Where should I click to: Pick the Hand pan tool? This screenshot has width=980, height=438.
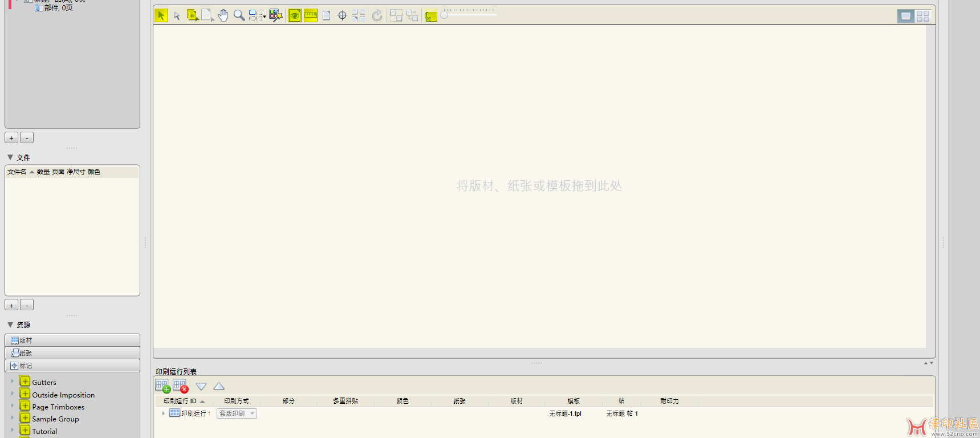click(223, 15)
